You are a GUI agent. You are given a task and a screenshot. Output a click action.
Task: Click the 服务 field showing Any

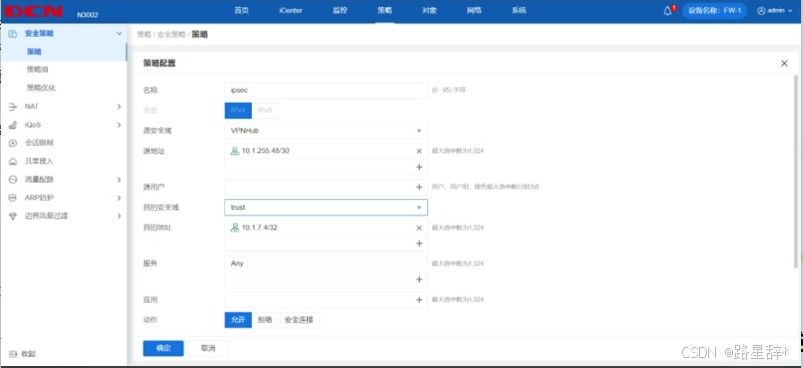pos(326,264)
